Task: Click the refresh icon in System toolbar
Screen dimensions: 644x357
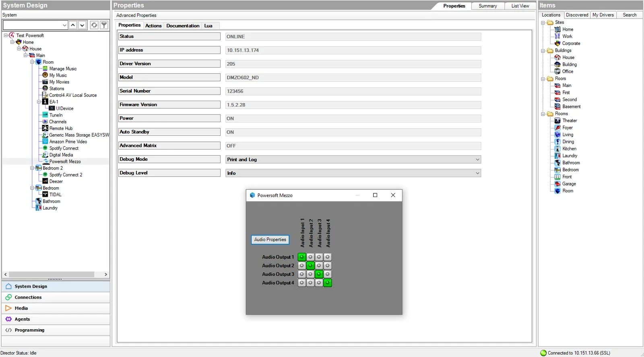Action: click(94, 25)
